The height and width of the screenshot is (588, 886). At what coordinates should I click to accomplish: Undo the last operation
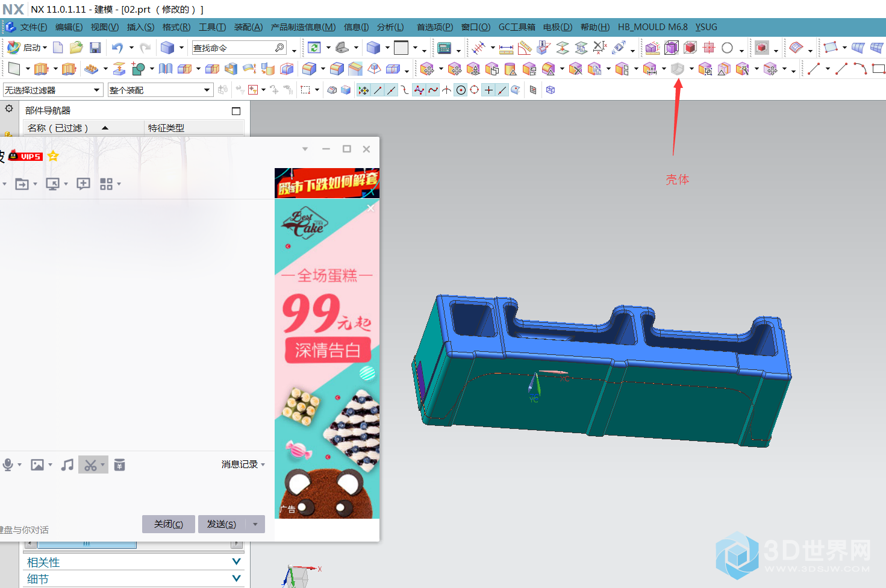pyautogui.click(x=117, y=48)
